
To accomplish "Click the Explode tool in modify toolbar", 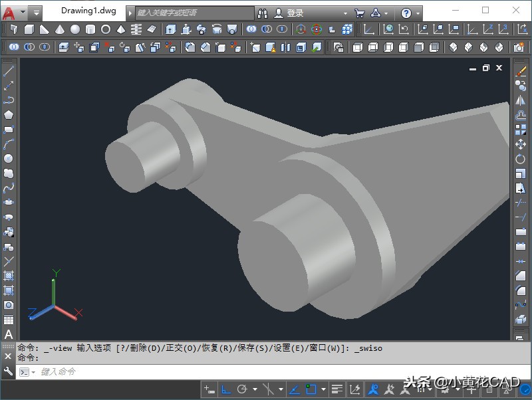I will [521, 319].
